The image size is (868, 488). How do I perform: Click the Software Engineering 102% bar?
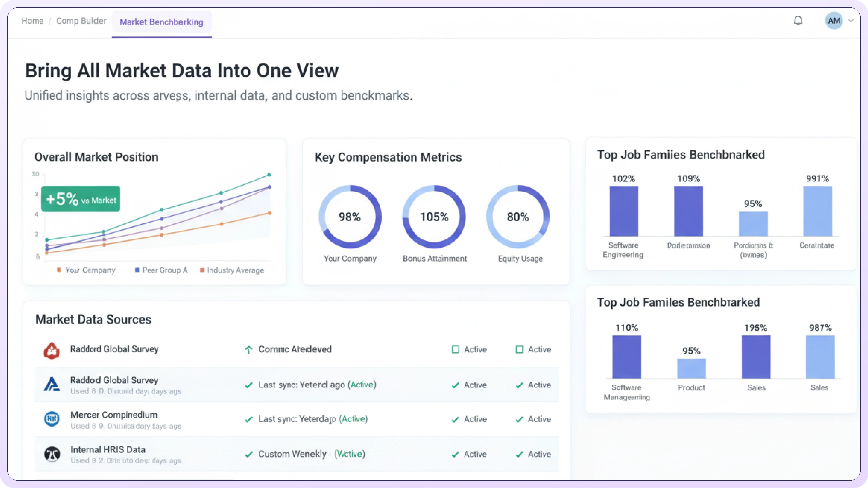pyautogui.click(x=624, y=211)
